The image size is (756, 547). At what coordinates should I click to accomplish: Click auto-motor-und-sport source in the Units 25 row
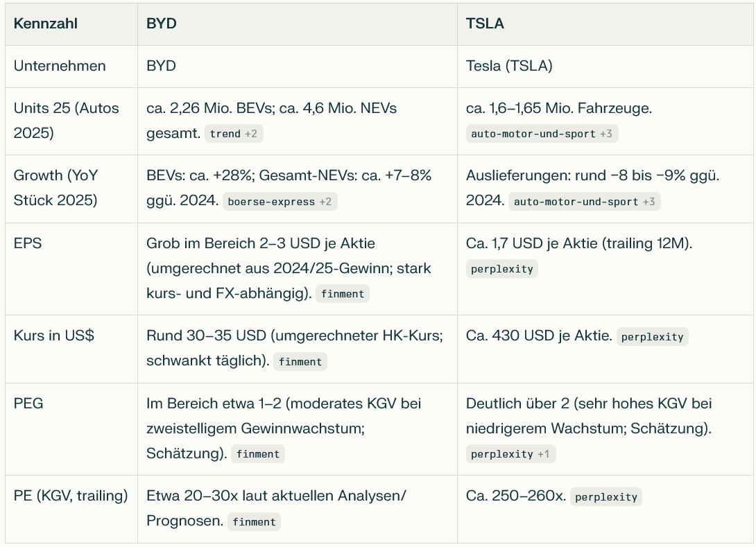click(x=541, y=134)
